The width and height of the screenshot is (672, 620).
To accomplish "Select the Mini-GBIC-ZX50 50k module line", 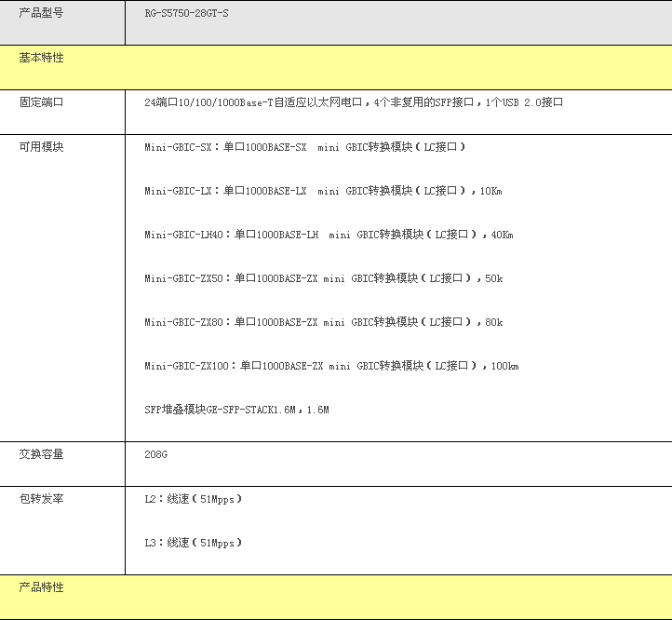I will coord(324,277).
